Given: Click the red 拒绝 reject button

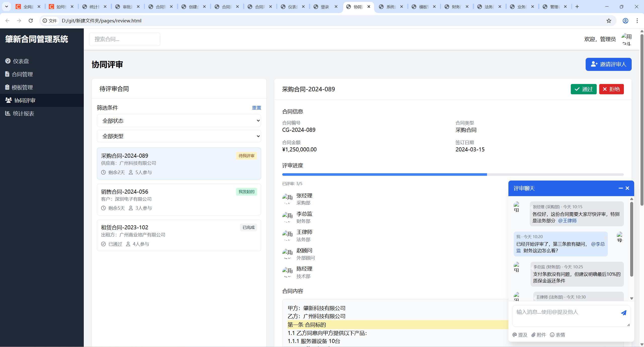Looking at the screenshot, I should [611, 89].
